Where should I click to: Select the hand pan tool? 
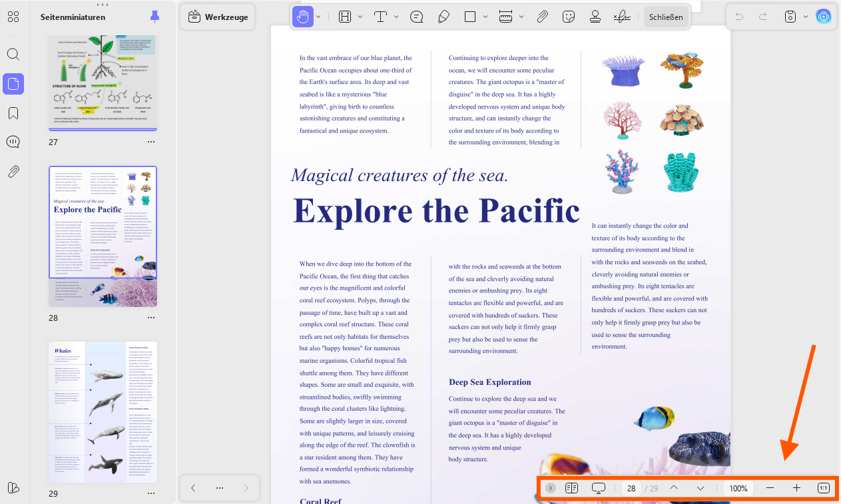coord(303,17)
